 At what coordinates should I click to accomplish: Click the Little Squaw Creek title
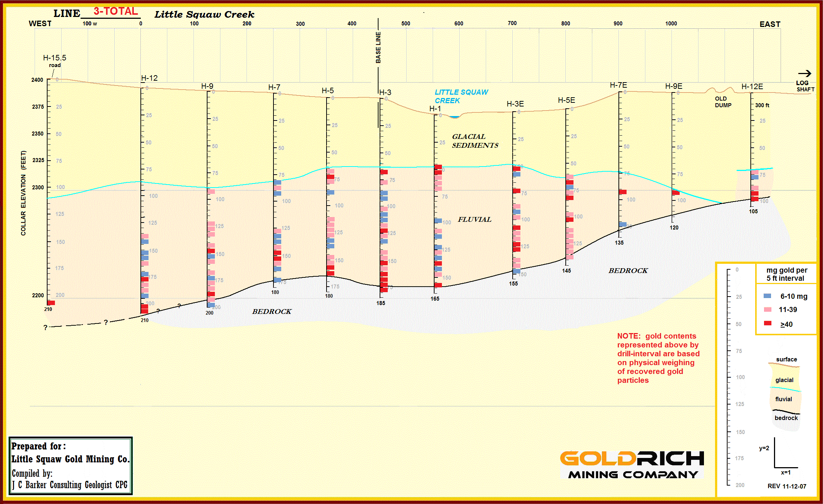tap(205, 14)
